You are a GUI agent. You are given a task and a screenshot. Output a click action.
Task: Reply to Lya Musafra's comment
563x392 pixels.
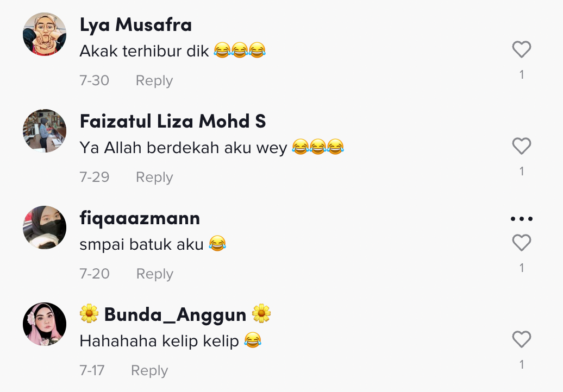click(154, 81)
